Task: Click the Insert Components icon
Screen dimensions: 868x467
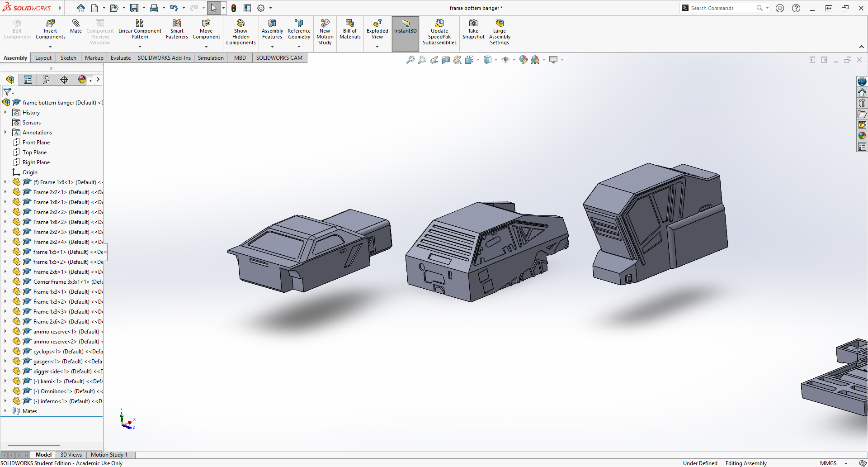Action: [x=50, y=24]
